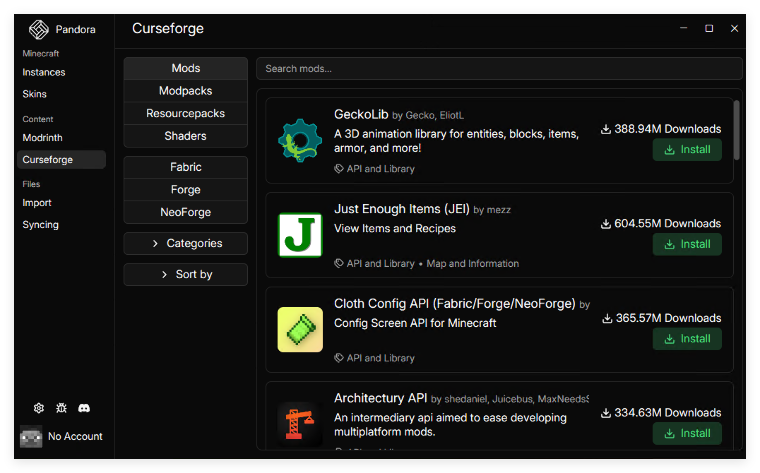Click the No Account label
The height and width of the screenshot is (473, 760).
(x=75, y=436)
